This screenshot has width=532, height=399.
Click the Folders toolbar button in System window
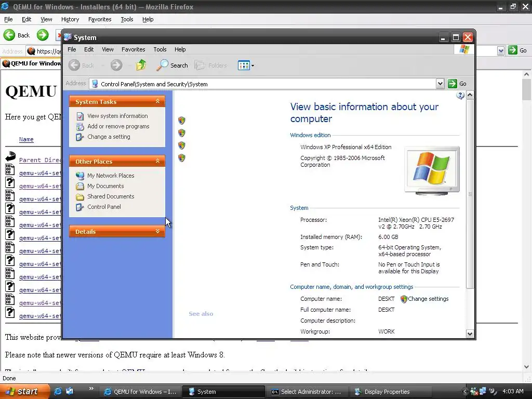[x=211, y=65]
